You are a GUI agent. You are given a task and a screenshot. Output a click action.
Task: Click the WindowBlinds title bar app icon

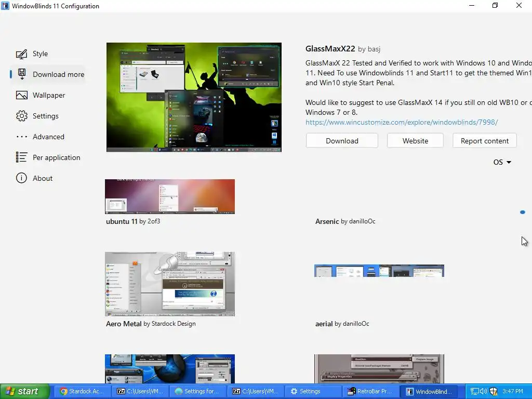[5, 6]
